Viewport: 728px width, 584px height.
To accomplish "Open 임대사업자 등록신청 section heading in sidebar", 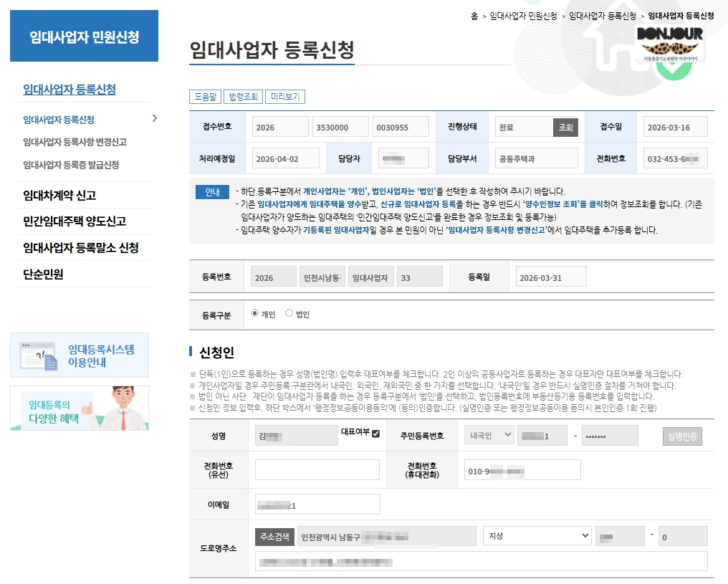I will coord(70,89).
